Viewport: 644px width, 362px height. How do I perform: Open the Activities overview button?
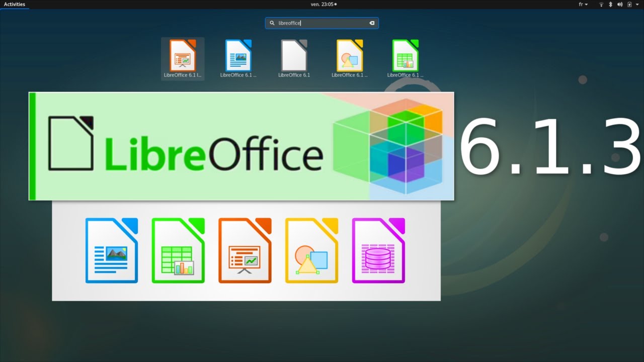(x=15, y=4)
